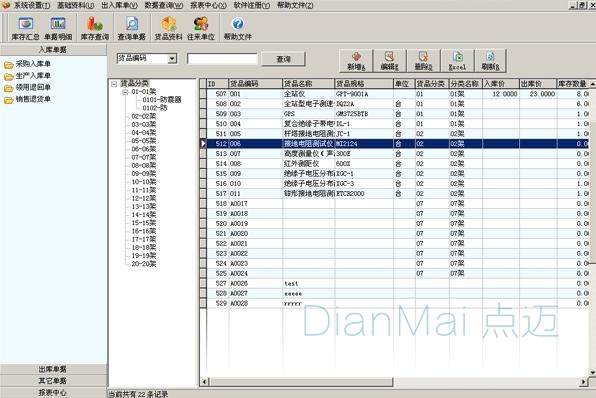
Task: Select tree item 0101-防震器
Action: pyautogui.click(x=162, y=100)
